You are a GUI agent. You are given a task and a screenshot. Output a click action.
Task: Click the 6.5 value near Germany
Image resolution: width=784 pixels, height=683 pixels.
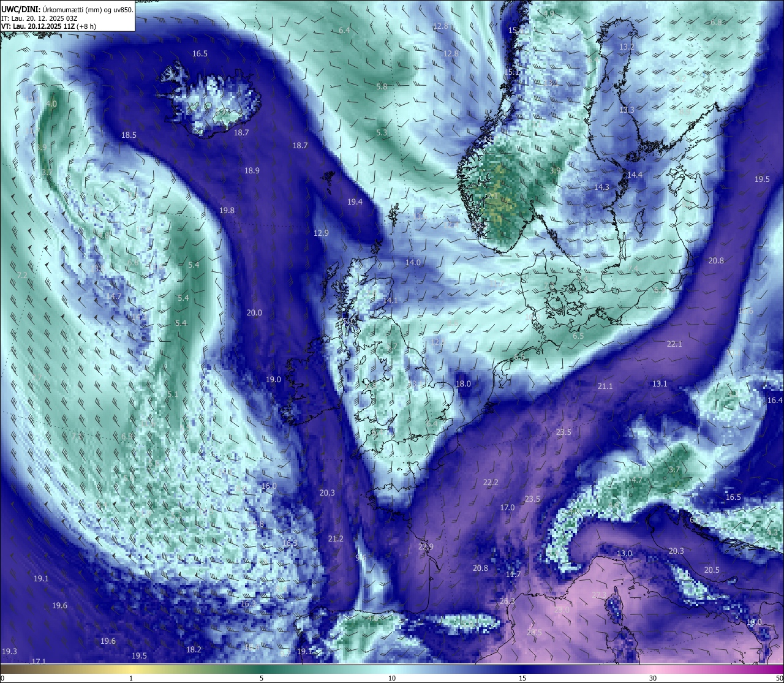click(x=578, y=336)
